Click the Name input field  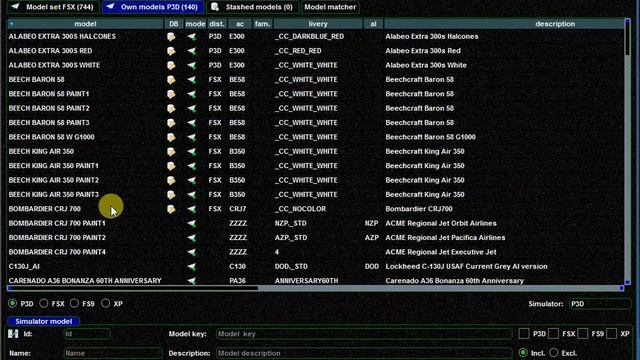point(113,353)
